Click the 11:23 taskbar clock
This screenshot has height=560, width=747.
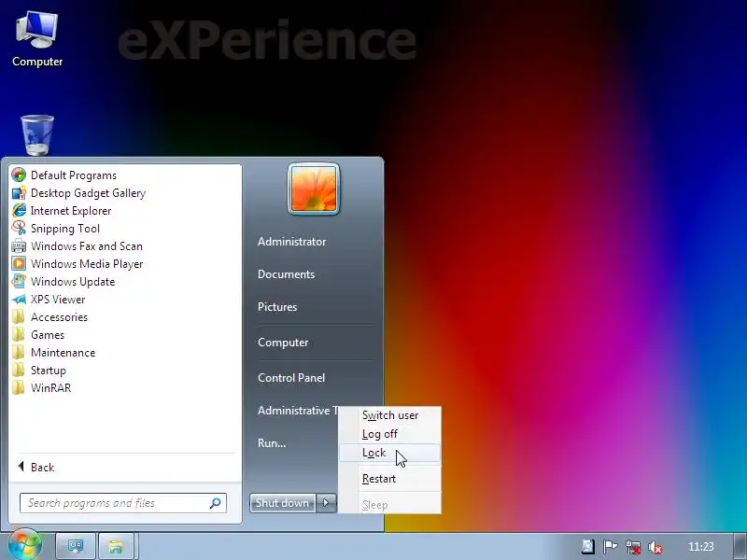[701, 547]
